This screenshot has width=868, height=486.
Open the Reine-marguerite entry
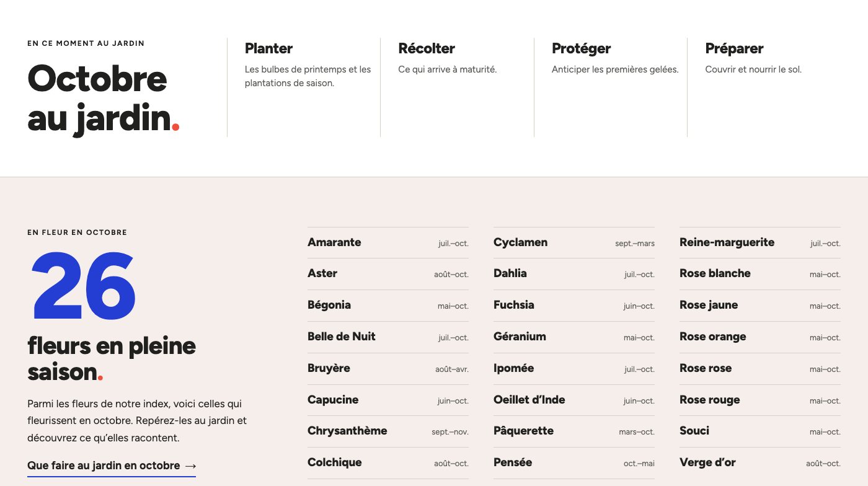click(760, 243)
